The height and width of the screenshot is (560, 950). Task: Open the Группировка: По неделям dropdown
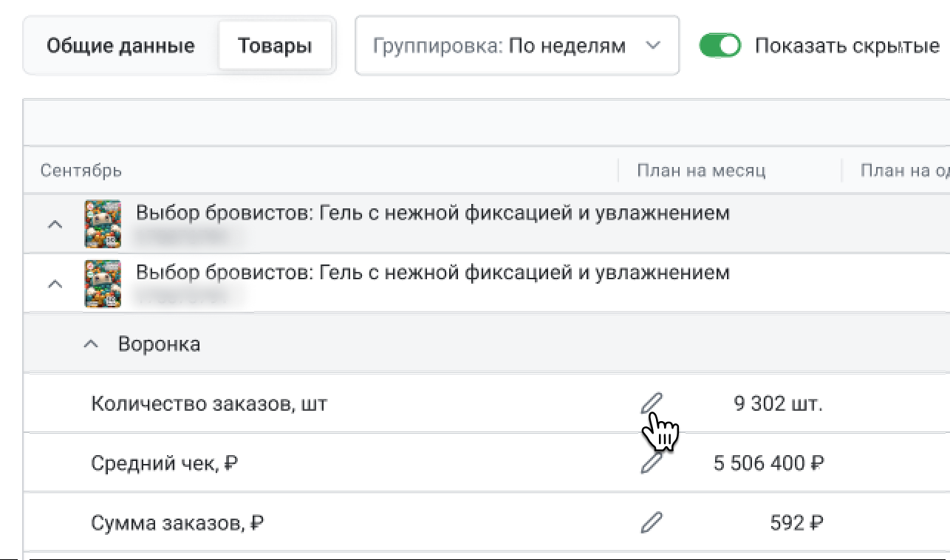coord(516,46)
